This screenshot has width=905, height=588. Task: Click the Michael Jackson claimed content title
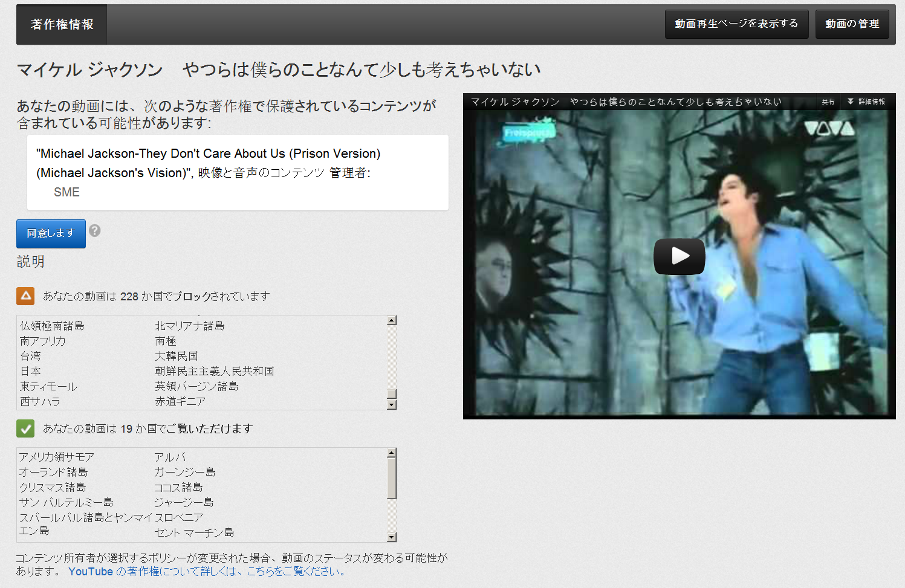(209, 163)
